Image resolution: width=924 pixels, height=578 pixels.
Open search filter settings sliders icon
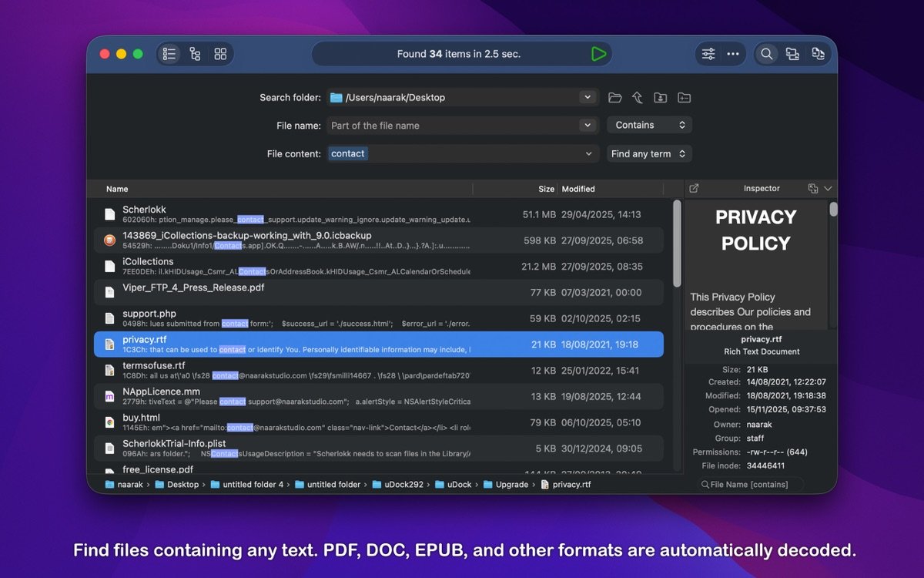pyautogui.click(x=708, y=54)
